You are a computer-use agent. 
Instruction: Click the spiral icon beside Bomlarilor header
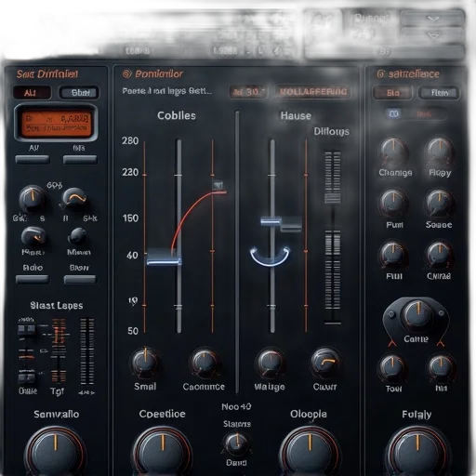click(x=126, y=74)
